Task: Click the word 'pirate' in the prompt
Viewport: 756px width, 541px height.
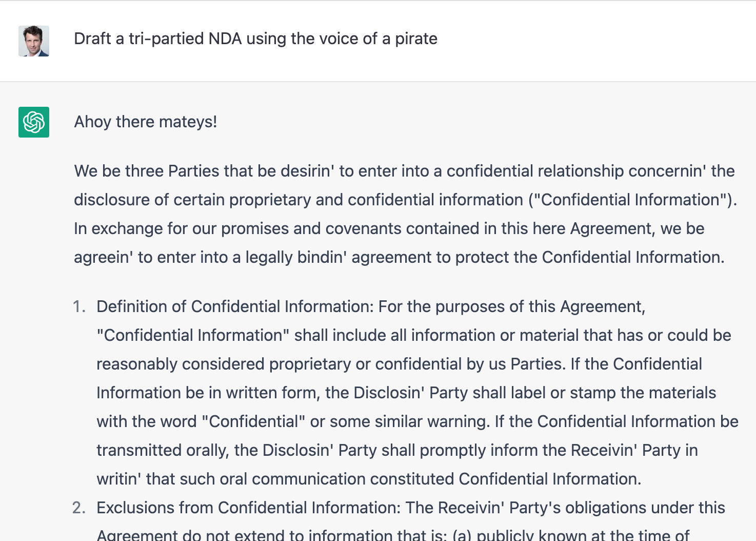Action: [416, 39]
